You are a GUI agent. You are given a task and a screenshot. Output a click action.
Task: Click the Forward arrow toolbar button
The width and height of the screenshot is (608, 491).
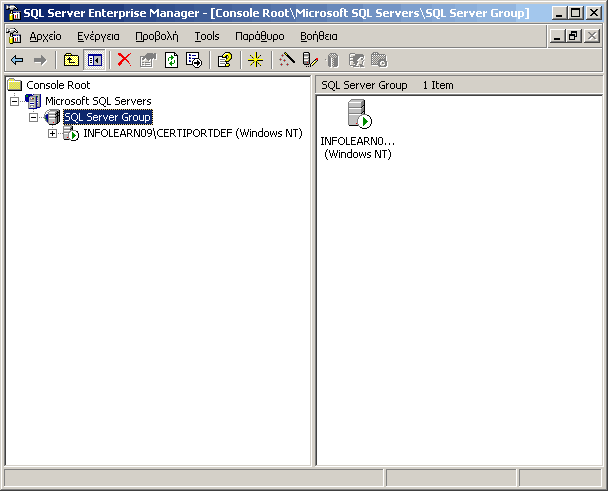click(40, 60)
